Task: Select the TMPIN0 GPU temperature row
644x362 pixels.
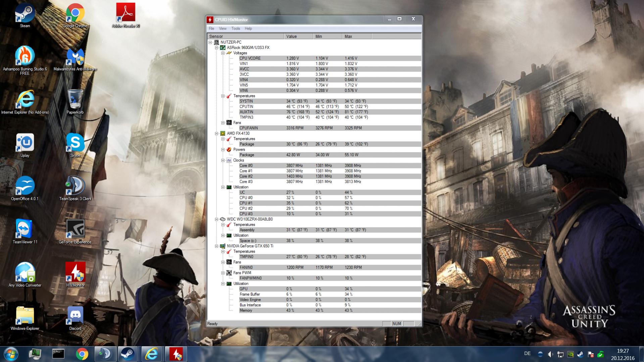Action: coord(330,257)
